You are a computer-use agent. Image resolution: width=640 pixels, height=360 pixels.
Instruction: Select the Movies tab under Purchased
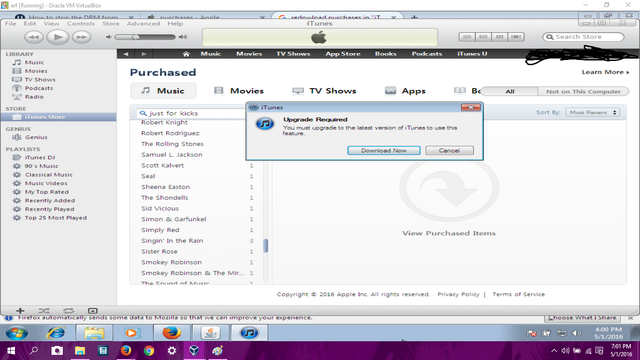[x=239, y=91]
